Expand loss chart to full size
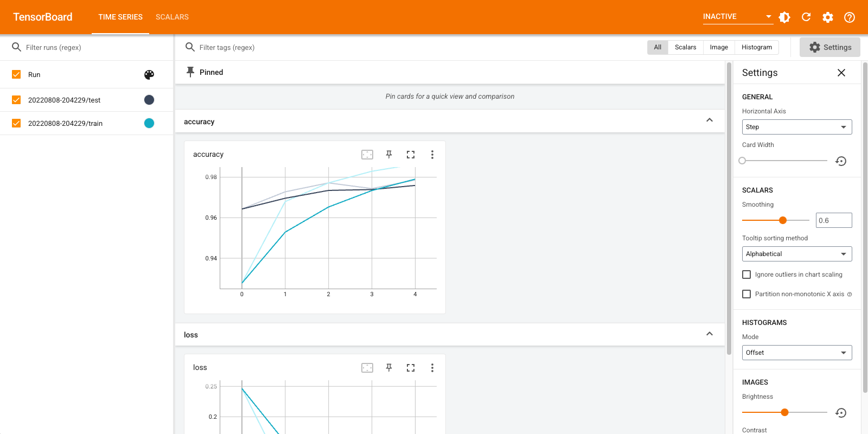The height and width of the screenshot is (434, 868). (x=411, y=368)
